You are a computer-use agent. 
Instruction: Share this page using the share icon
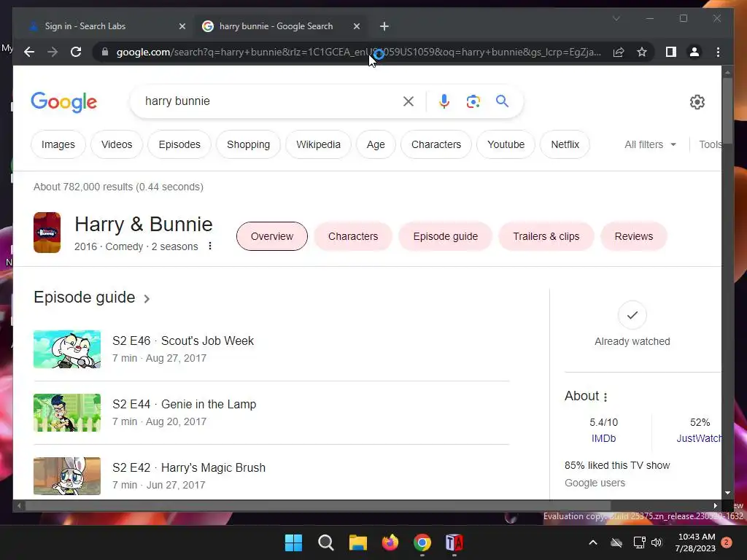619,52
